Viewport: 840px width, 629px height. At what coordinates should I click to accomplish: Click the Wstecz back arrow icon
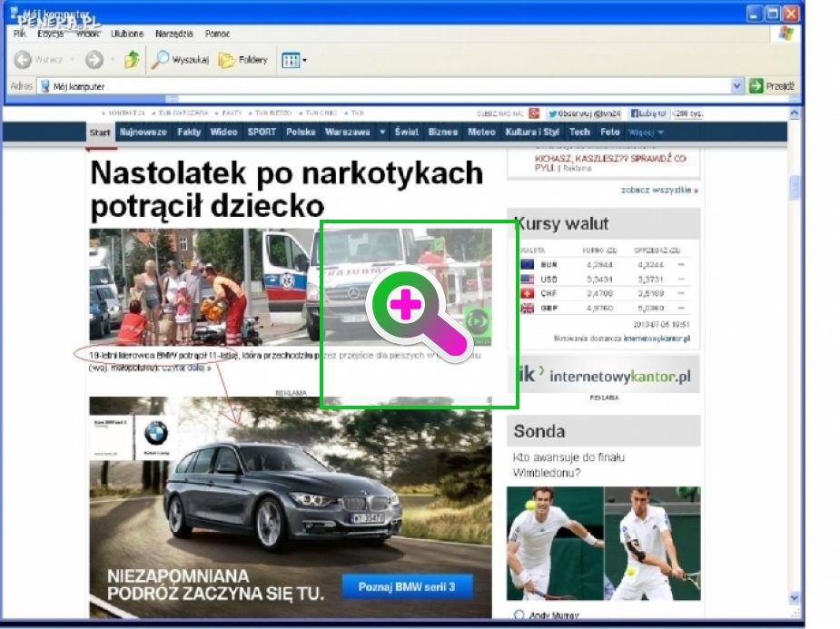(x=25, y=60)
